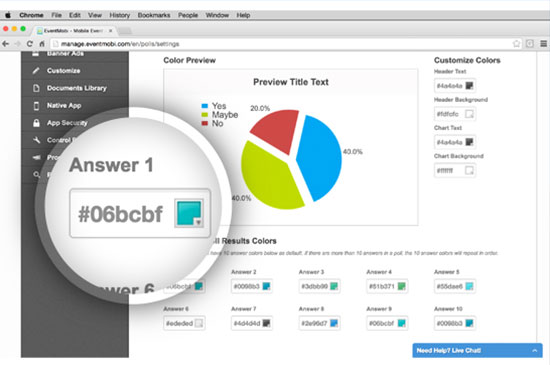Expand live chat with the chevron arrow

[534, 350]
